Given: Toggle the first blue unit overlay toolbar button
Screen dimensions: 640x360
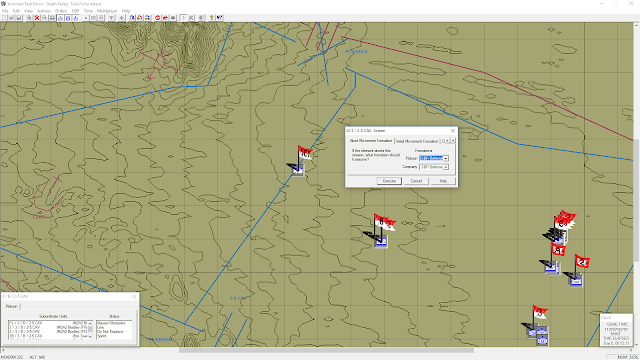Looking at the screenshot, I should (60, 18).
